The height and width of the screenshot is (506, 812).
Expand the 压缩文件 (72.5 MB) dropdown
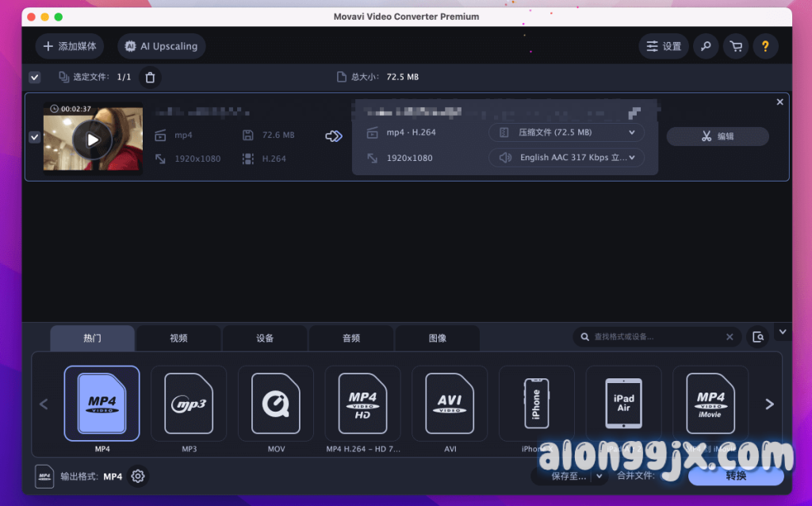point(566,132)
